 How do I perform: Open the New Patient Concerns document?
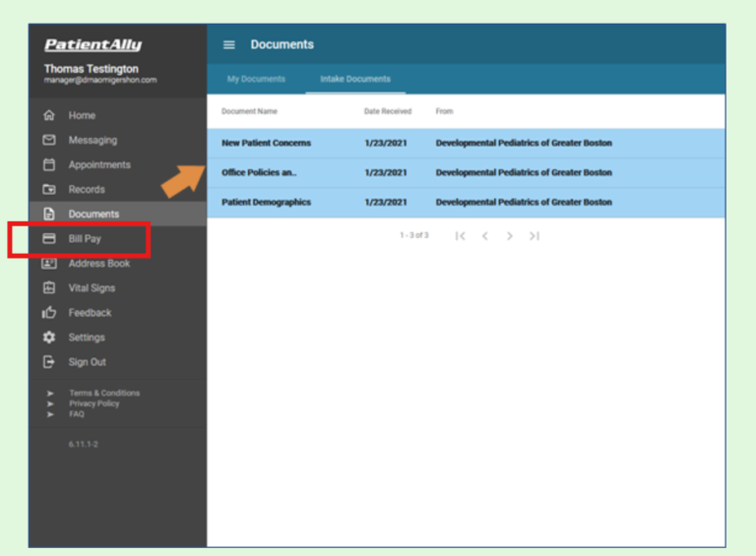466,143
